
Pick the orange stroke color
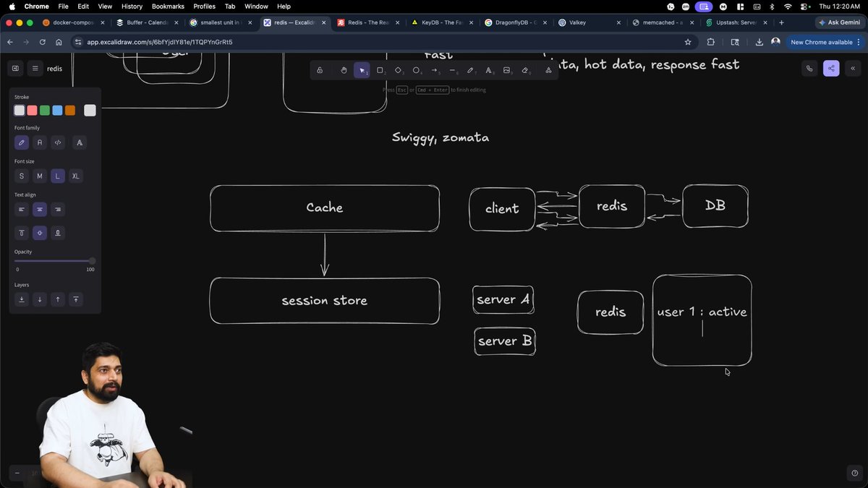point(70,111)
